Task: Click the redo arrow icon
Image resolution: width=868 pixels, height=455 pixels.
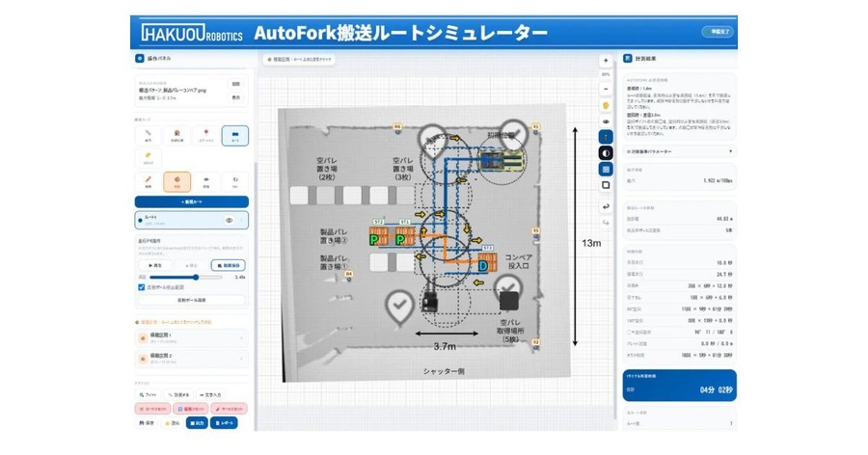Action: pos(606,223)
